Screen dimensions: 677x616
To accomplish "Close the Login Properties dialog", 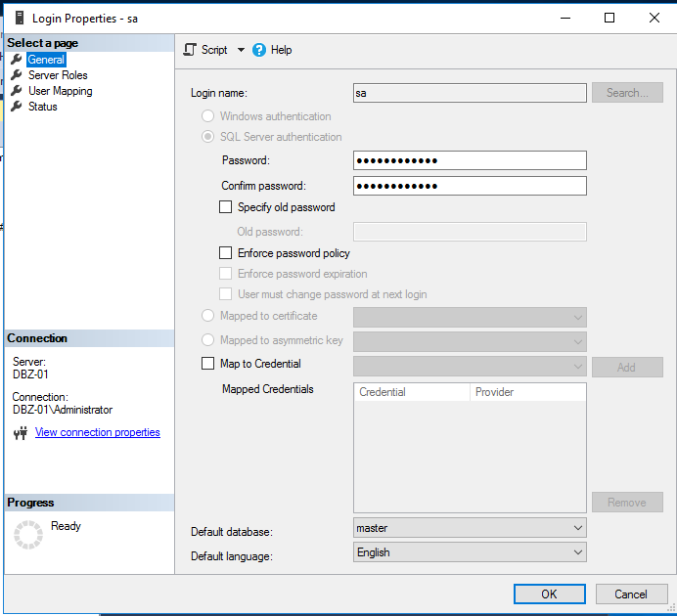I will 654,18.
